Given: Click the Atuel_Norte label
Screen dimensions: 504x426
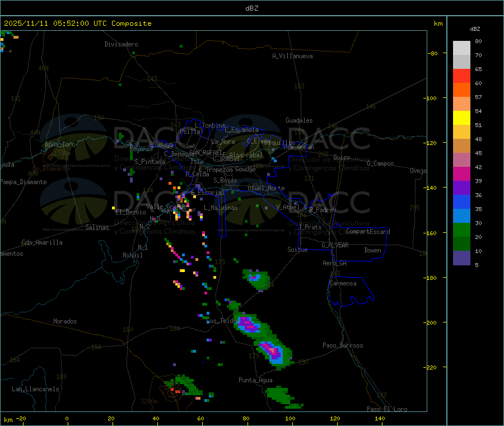Looking at the screenshot, I should point(266,188).
